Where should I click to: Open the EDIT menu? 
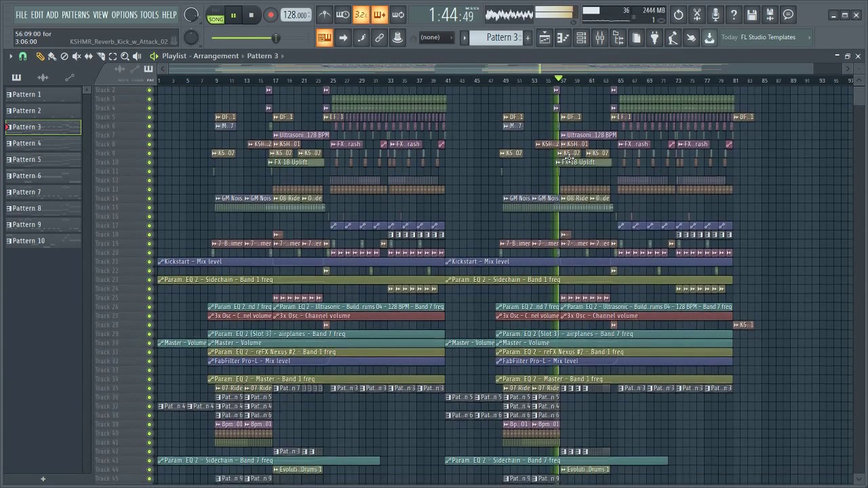37,15
